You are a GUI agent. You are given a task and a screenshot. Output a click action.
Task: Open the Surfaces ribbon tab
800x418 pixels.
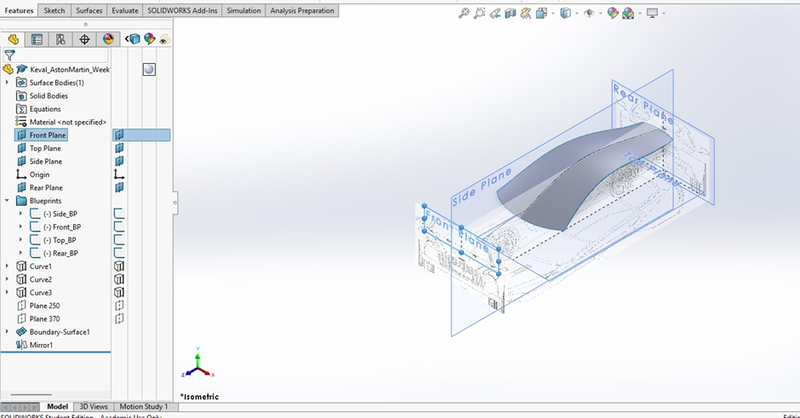click(89, 11)
